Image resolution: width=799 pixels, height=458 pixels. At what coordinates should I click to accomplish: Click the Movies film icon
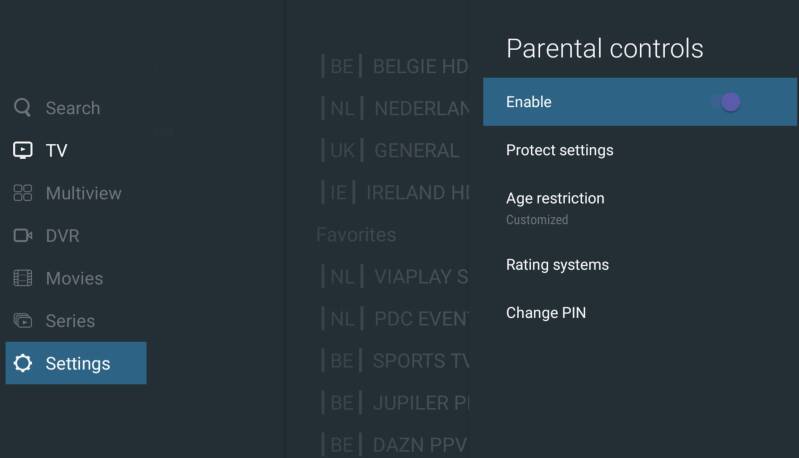[22, 278]
